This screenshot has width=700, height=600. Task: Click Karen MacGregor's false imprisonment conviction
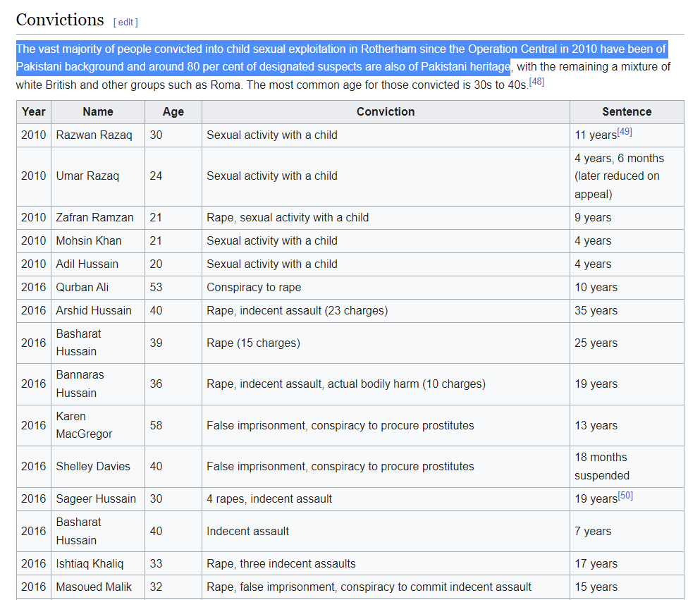[340, 425]
